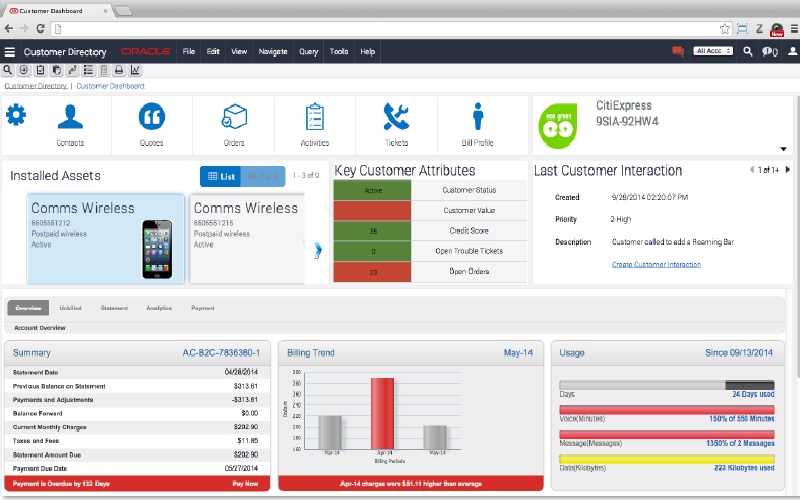Switch Installed Assets to Card view
800x500 pixels.
263,177
